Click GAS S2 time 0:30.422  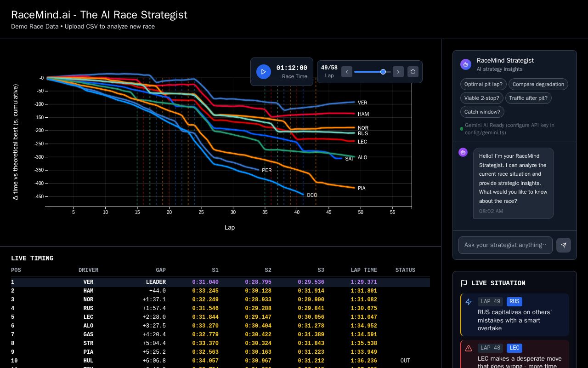coord(258,335)
